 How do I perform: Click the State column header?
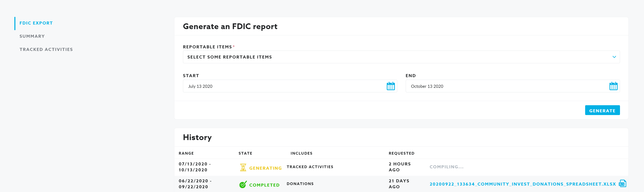coord(245,153)
